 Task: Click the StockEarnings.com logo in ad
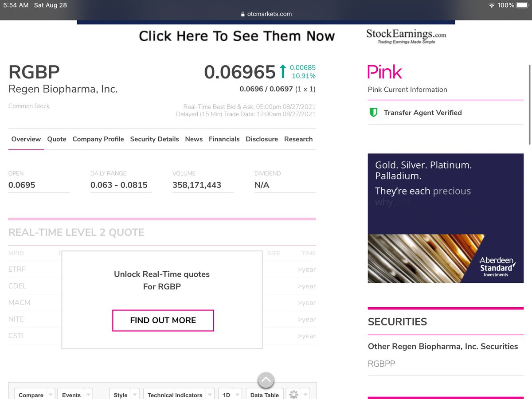(x=406, y=36)
